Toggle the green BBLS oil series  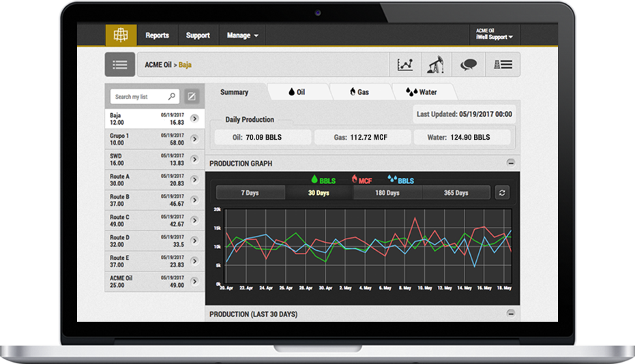[x=325, y=181]
